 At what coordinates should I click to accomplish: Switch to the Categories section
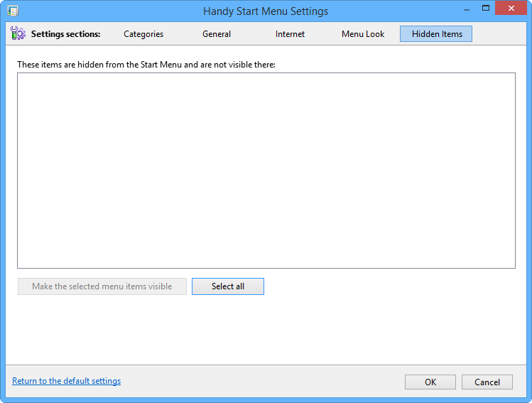click(143, 34)
